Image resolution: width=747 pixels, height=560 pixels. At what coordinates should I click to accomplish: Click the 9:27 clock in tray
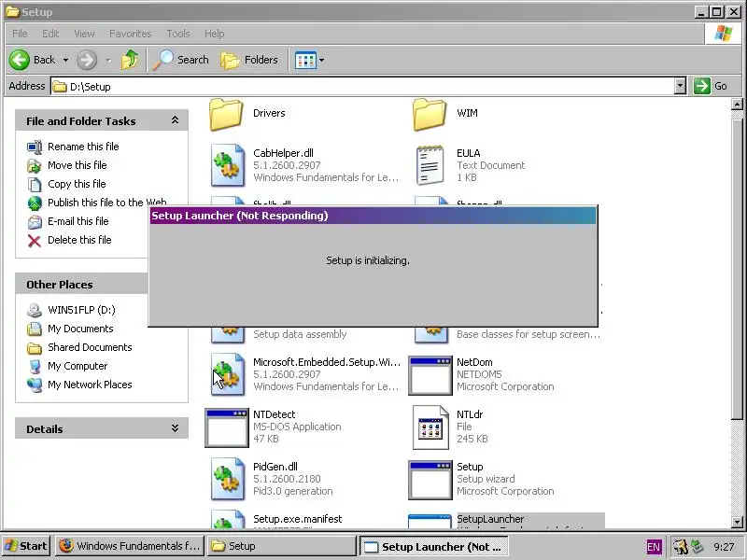tap(725, 546)
